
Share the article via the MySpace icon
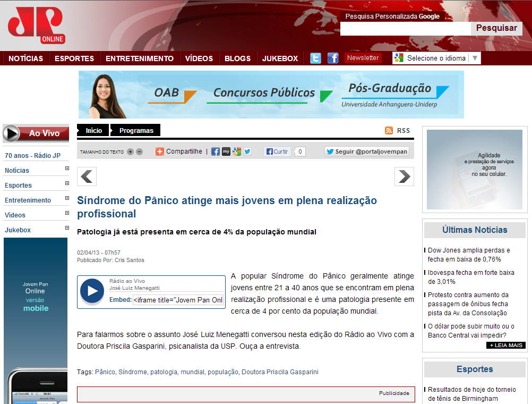point(226,151)
